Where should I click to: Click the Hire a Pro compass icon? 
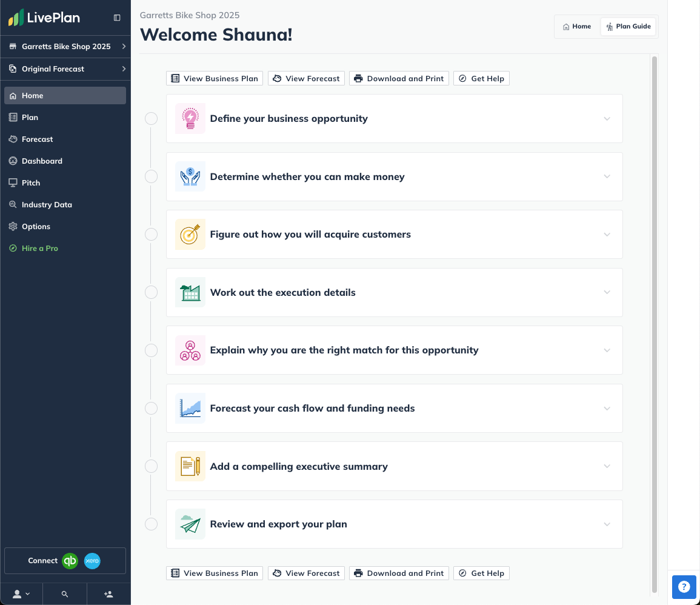click(x=13, y=249)
